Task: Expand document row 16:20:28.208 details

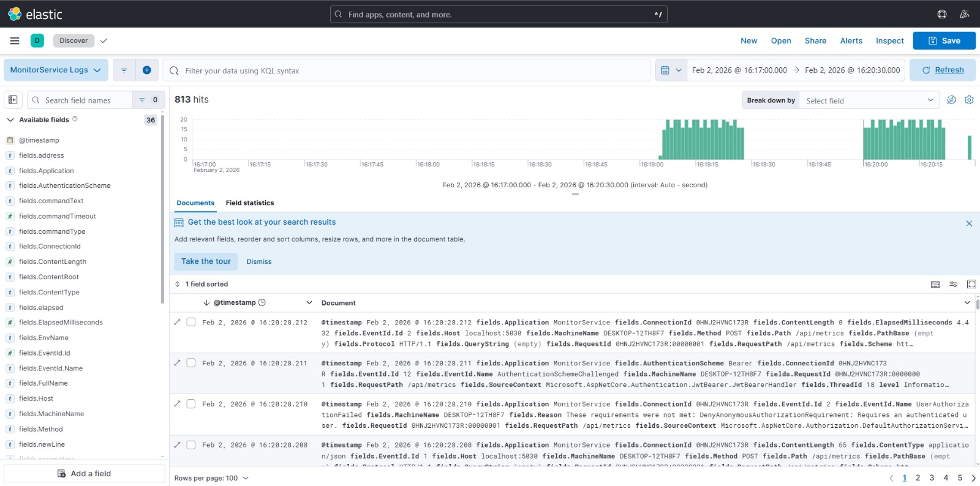Action: coord(177,445)
